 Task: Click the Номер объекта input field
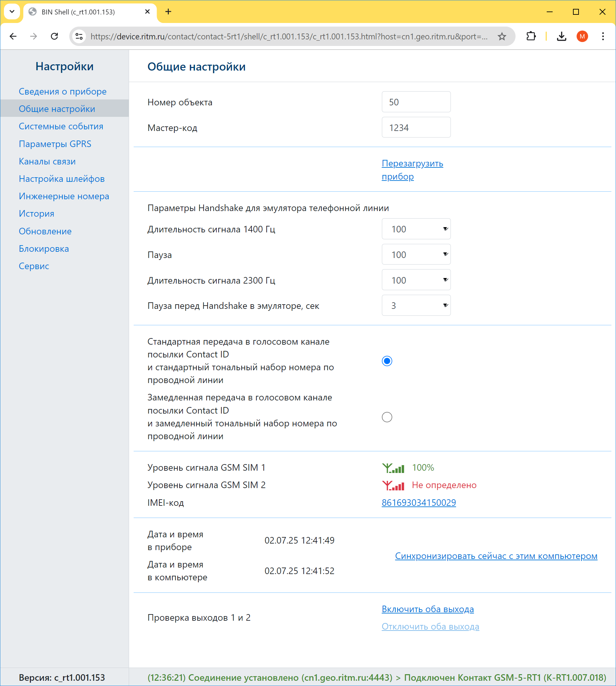click(416, 102)
